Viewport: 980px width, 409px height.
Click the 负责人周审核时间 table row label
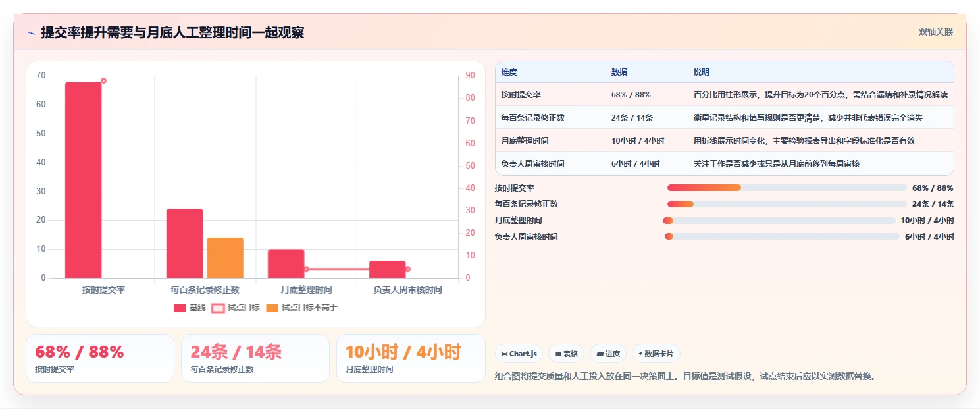tap(532, 163)
